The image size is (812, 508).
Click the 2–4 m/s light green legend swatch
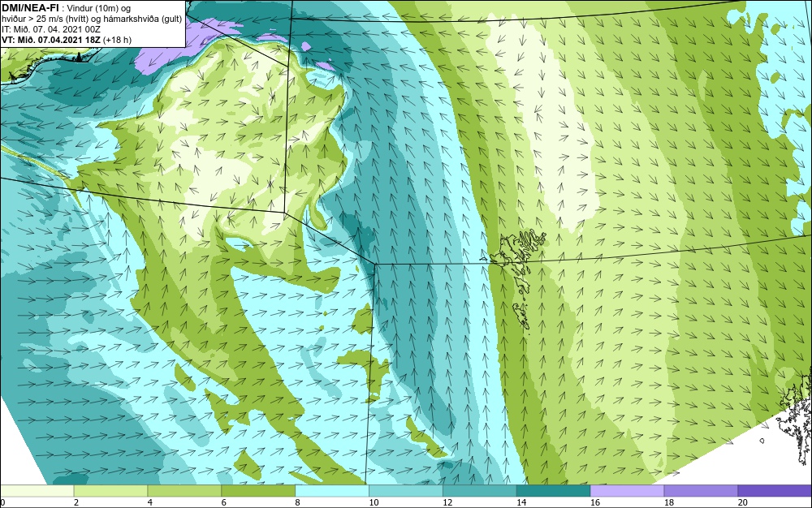110,491
